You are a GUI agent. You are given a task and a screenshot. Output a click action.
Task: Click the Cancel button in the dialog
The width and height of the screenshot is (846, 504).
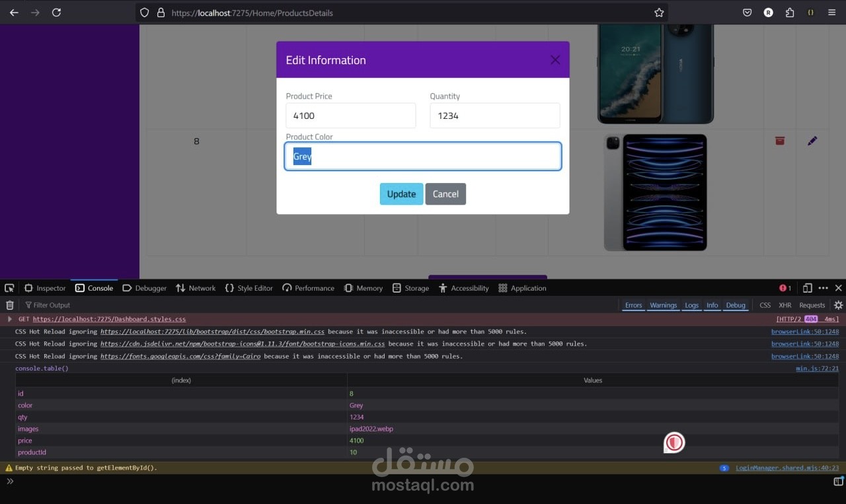(445, 194)
